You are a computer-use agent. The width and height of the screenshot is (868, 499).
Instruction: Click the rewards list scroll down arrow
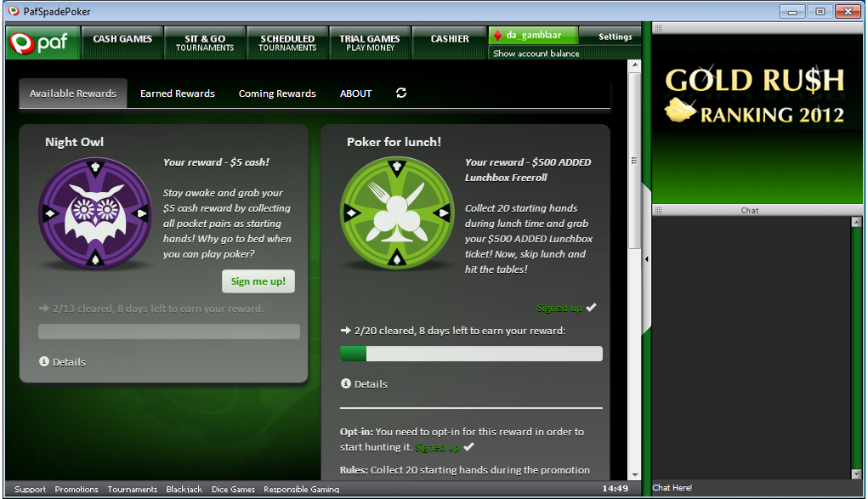pyautogui.click(x=635, y=474)
